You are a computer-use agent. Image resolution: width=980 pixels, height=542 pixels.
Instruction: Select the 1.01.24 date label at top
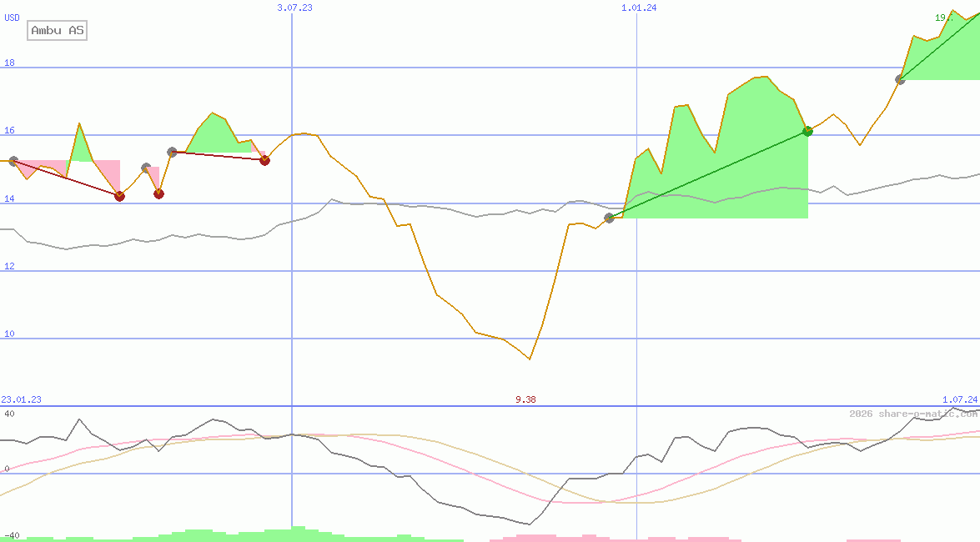(639, 8)
